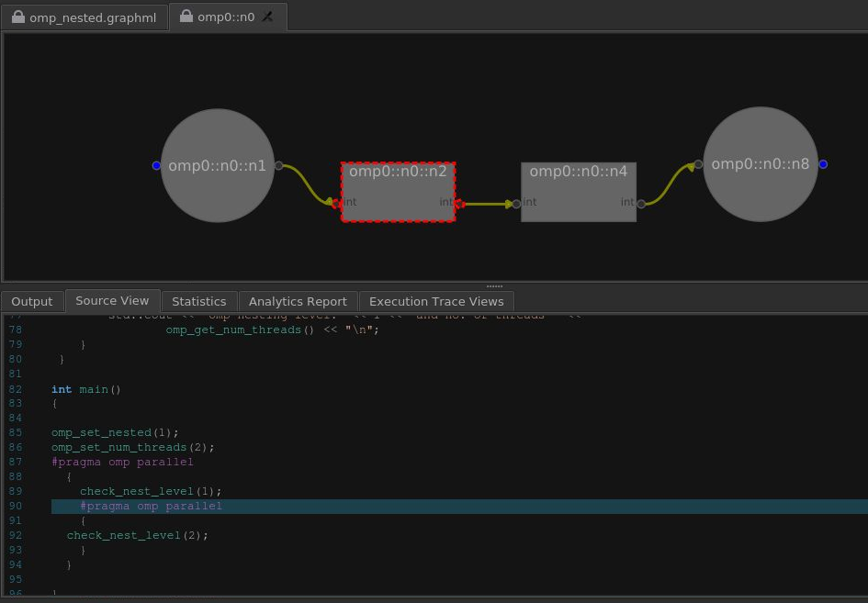Switch to the Statistics tab
The width and height of the screenshot is (868, 603).
click(x=198, y=301)
